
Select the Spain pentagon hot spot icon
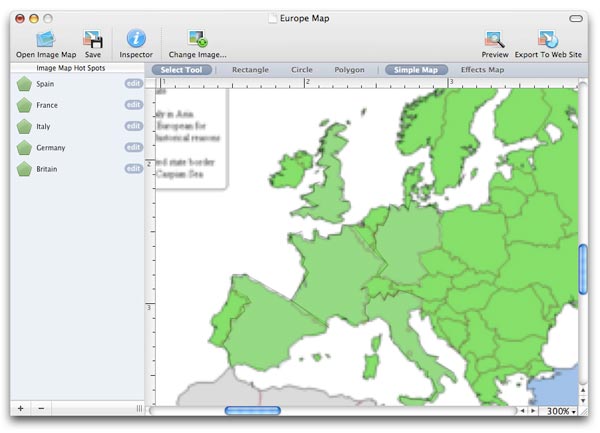pyautogui.click(x=24, y=84)
